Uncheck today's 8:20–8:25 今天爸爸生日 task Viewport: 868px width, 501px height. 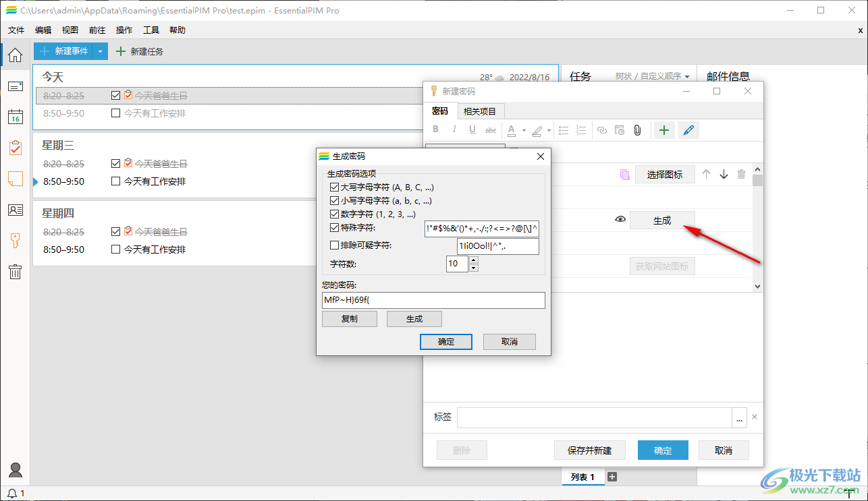(x=116, y=96)
